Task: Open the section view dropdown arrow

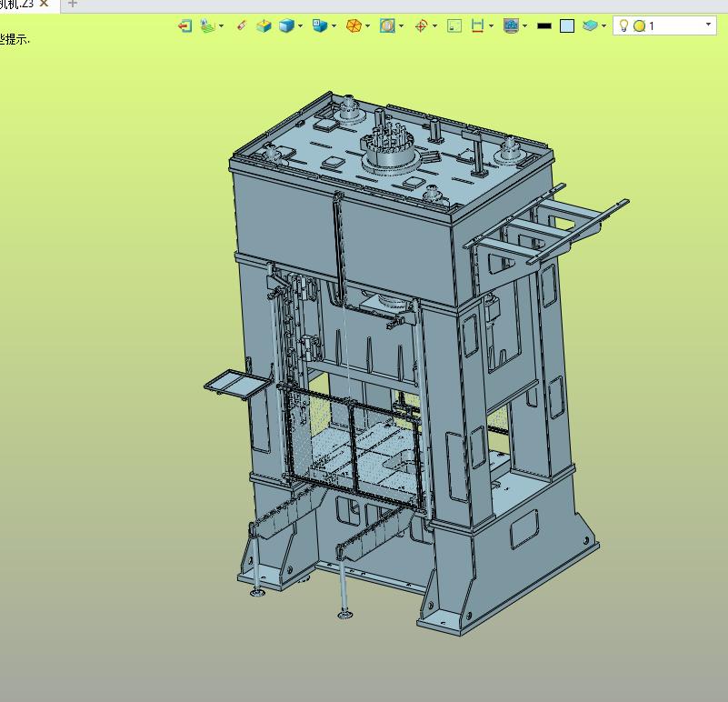Action: click(x=401, y=26)
